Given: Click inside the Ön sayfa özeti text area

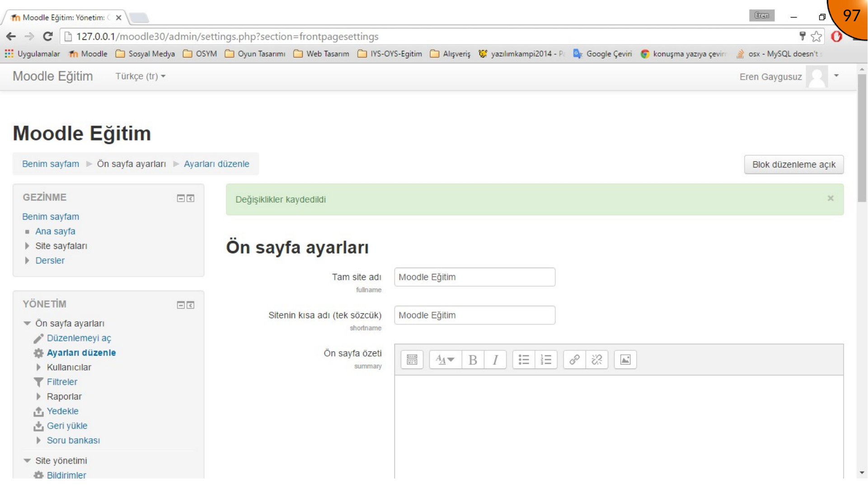Looking at the screenshot, I should [619, 427].
